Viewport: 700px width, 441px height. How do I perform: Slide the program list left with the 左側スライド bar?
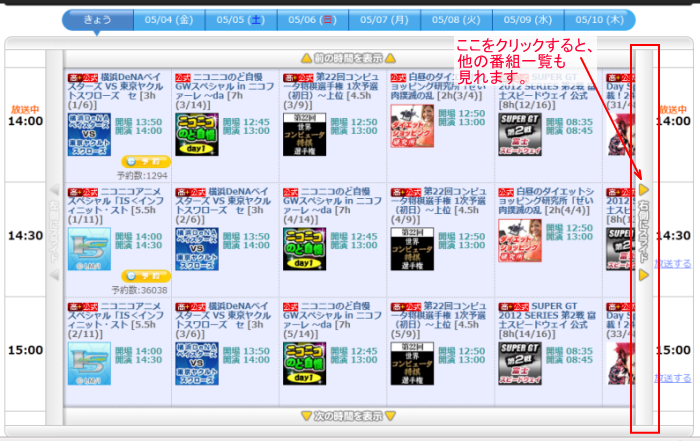click(x=54, y=236)
